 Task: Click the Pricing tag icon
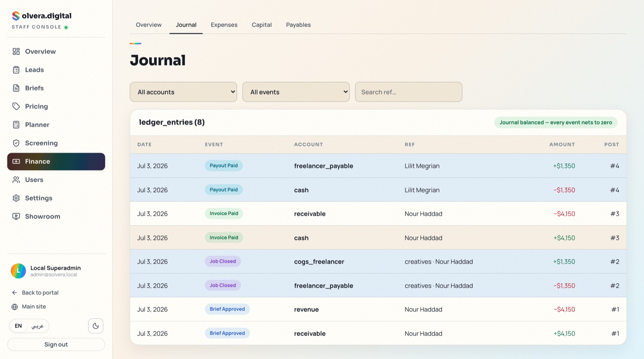pos(16,106)
